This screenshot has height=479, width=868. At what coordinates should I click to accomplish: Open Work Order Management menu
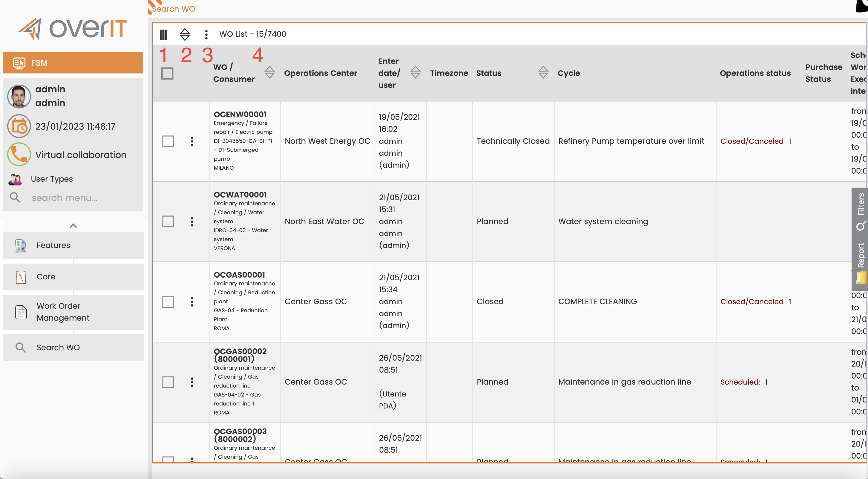pos(73,312)
